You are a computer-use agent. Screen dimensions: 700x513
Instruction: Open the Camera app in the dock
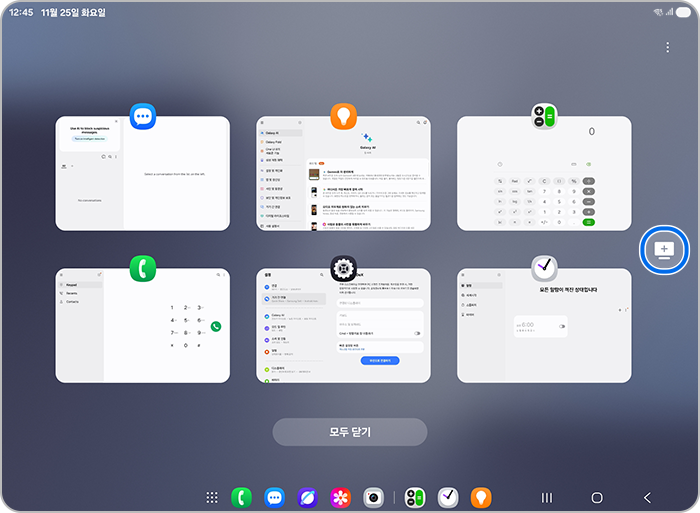pyautogui.click(x=374, y=497)
